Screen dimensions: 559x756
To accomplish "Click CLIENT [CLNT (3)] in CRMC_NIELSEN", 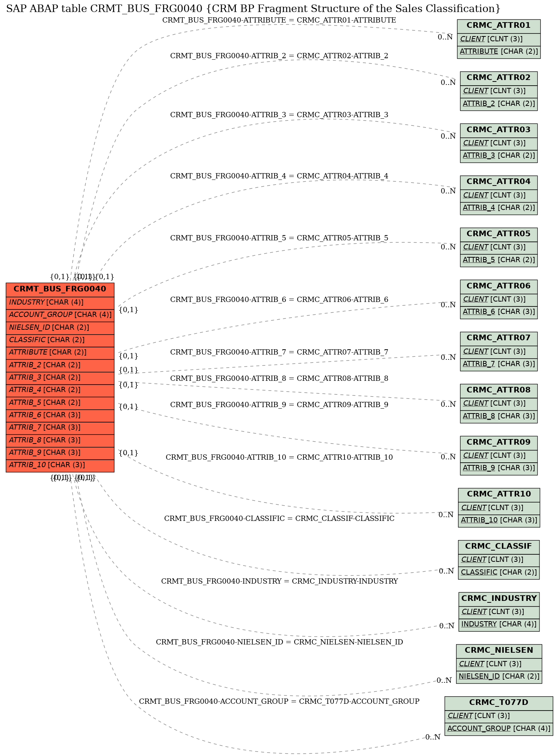I will pos(499,664).
